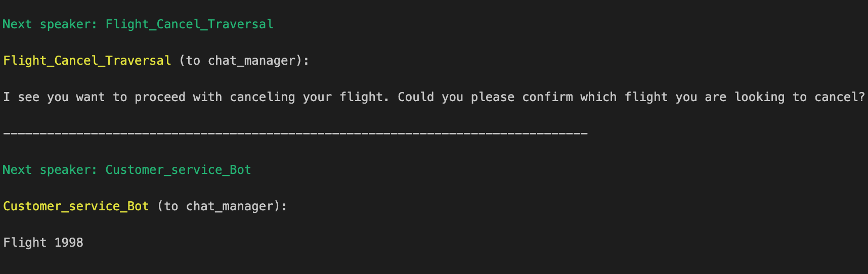Click the flight number 1998
Image resolution: width=868 pixels, height=274 pixels.
pos(69,243)
